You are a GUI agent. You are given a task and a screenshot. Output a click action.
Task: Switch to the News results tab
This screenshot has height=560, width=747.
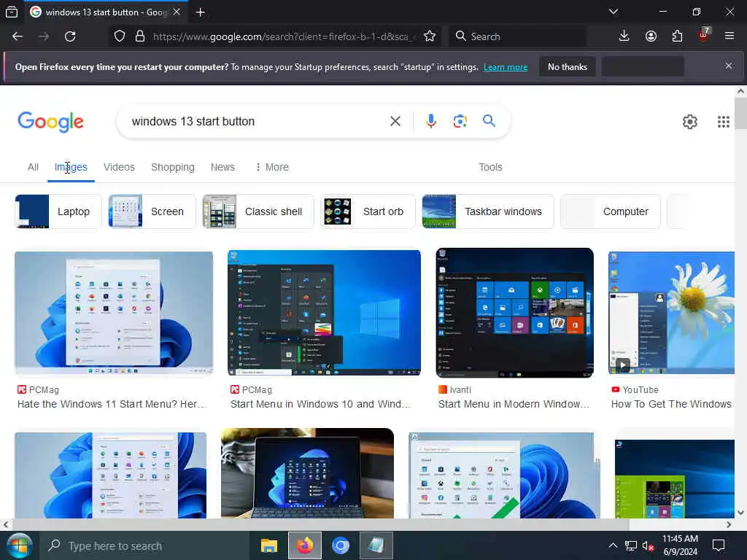(222, 167)
